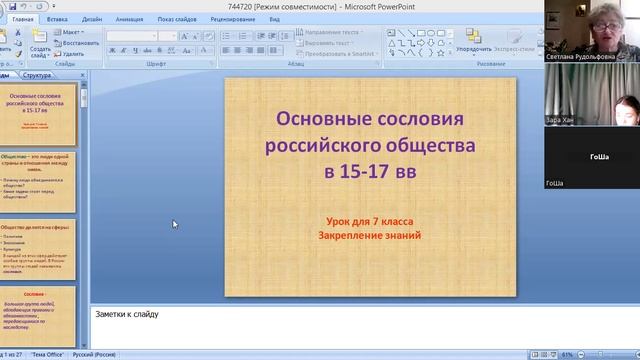Click Удалить slide button
Viewport: 640px width, 360px height.
click(69, 53)
